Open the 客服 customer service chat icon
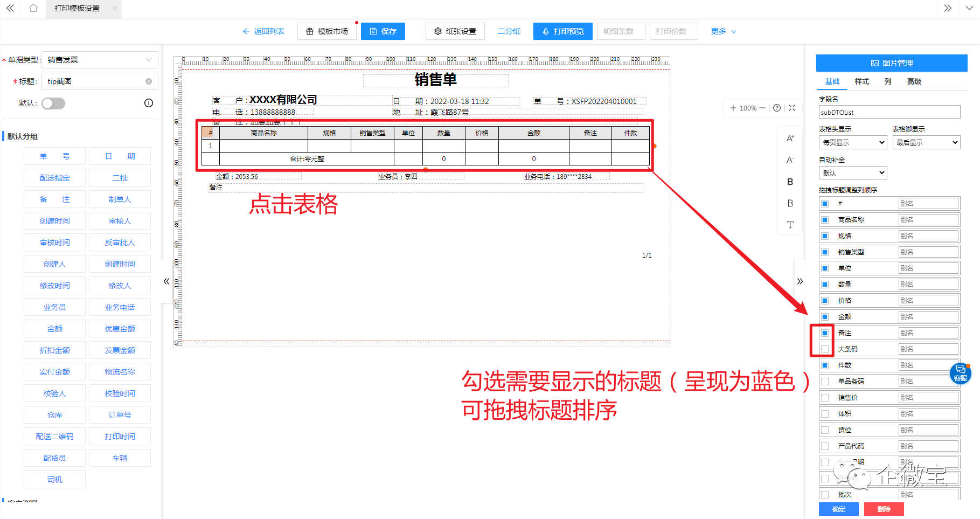This screenshot has width=980, height=519. 960,372
